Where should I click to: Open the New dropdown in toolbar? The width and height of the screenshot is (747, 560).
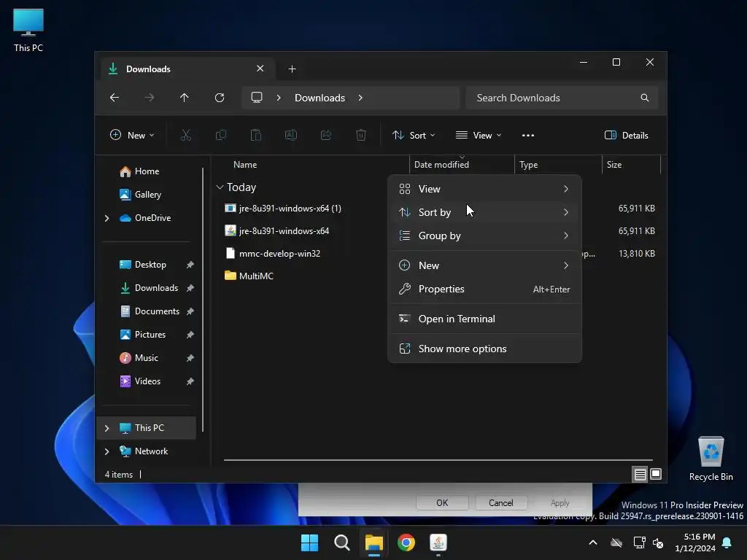(x=133, y=135)
